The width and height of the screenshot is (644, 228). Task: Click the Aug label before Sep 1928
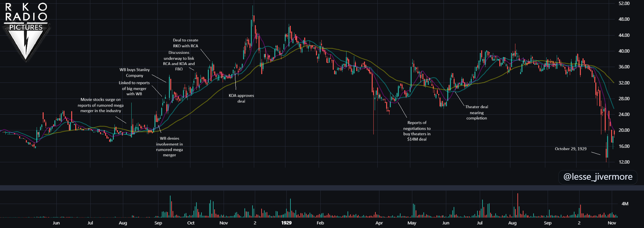(x=123, y=223)
